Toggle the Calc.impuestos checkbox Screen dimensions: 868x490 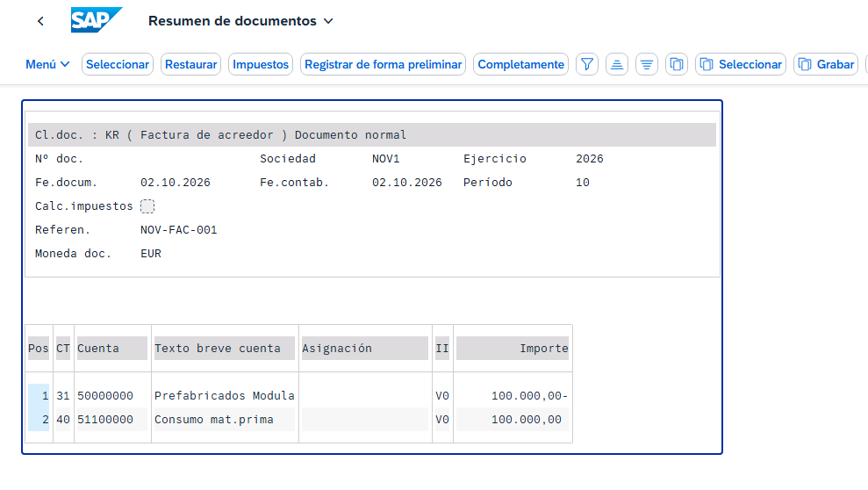pos(147,206)
